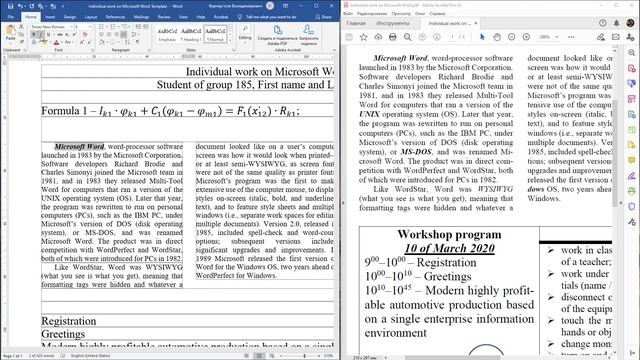Click the zoom in plus icon in Acrobat

[x=526, y=37]
